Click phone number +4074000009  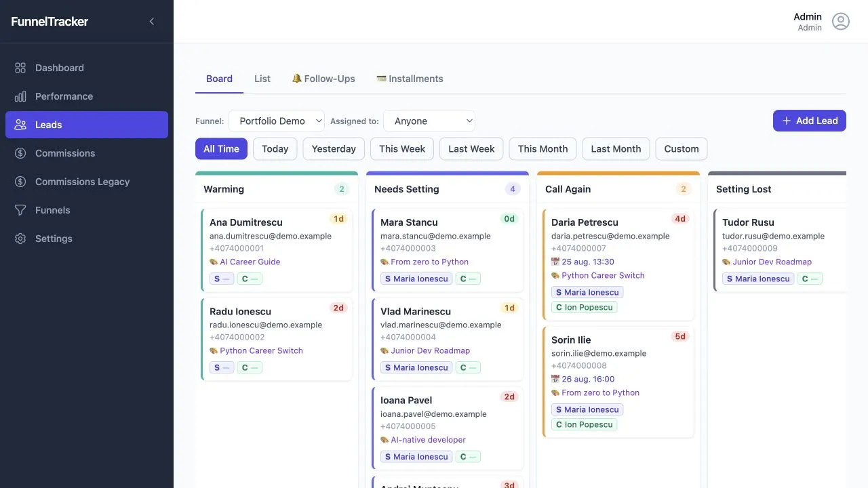click(x=750, y=248)
